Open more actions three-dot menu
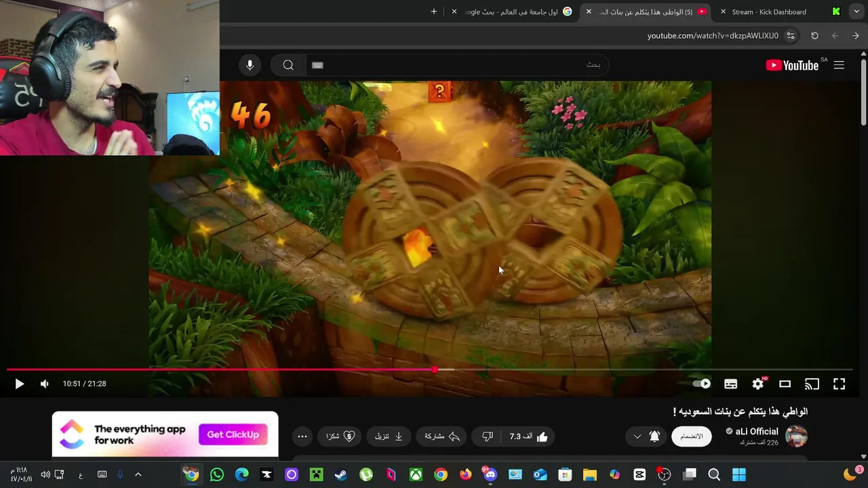 tap(302, 436)
